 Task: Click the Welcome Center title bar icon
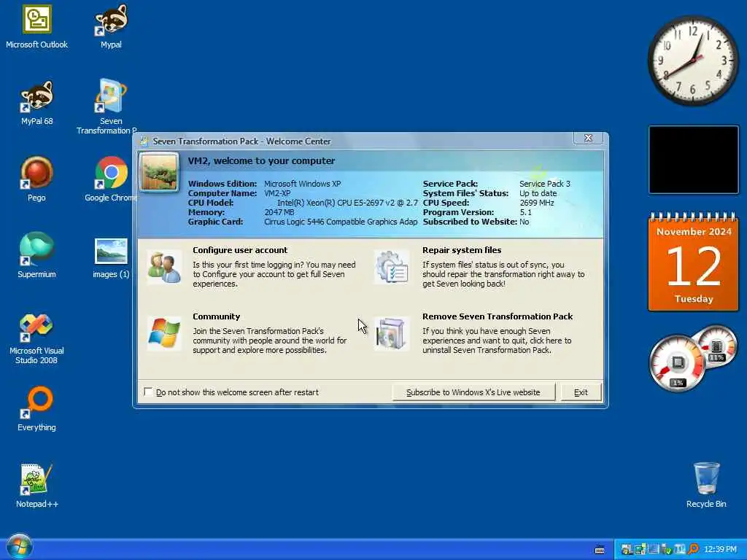(144, 141)
